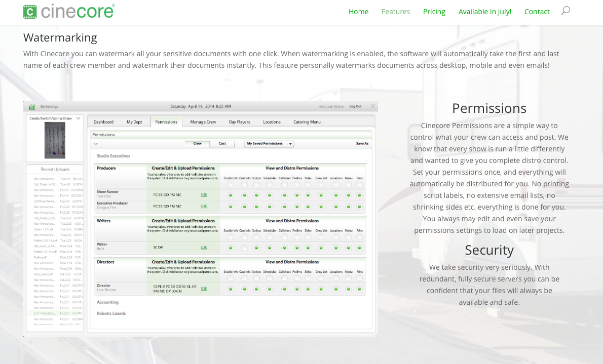This screenshot has width=603, height=364.
Task: Close the app window with the X icon
Action: click(x=372, y=106)
